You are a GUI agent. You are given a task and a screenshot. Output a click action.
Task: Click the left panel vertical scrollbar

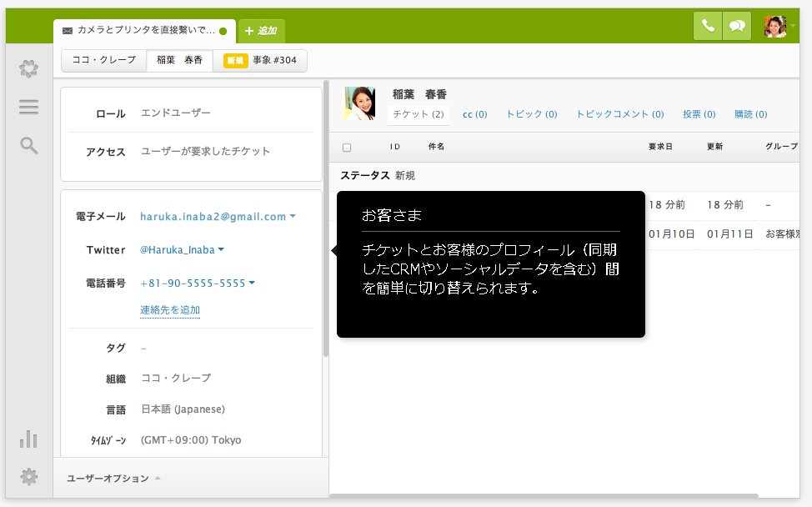[x=326, y=218]
